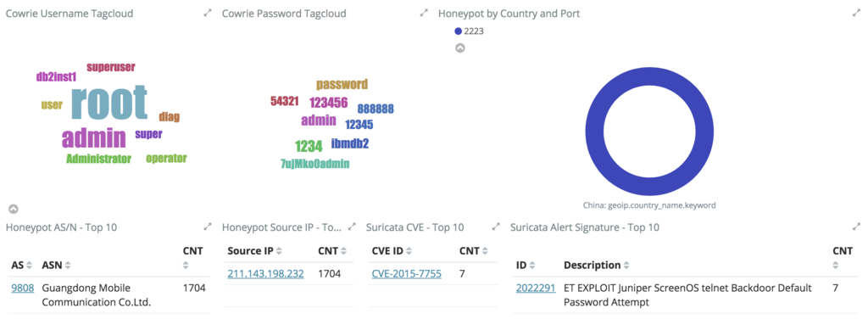Click '54321' password tag
This screenshot has height=325, width=868.
(x=285, y=101)
